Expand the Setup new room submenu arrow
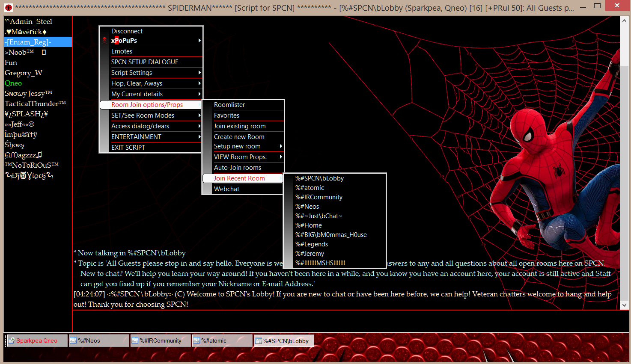This screenshot has height=364, width=631. tap(281, 146)
